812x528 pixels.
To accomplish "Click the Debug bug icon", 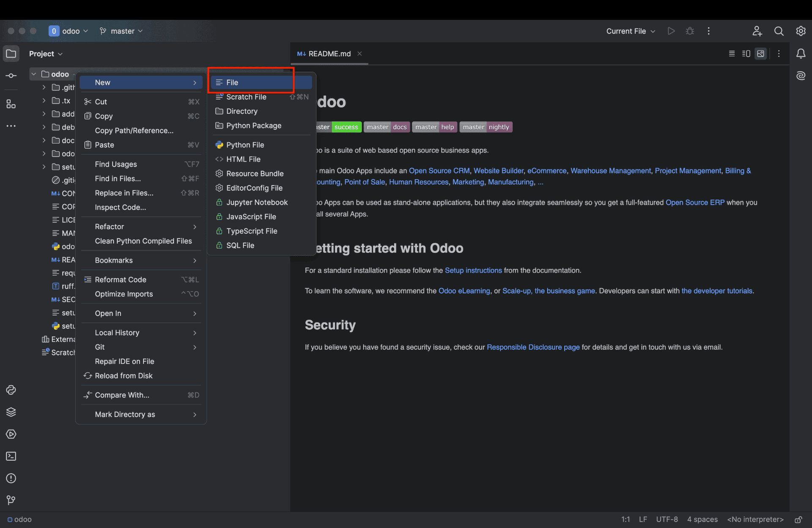I will pyautogui.click(x=690, y=31).
